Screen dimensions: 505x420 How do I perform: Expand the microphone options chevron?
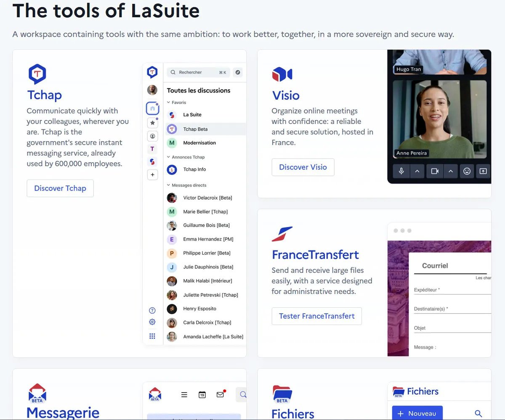pyautogui.click(x=417, y=171)
